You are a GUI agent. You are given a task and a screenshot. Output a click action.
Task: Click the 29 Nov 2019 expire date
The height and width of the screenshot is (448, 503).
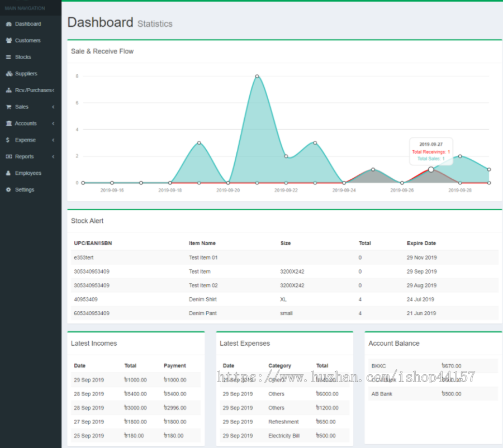click(421, 258)
